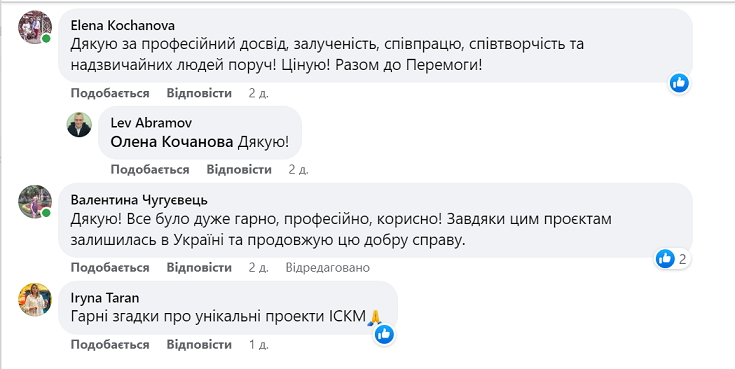The height and width of the screenshot is (369, 735).
Task: Open the Iryna Taran name link
Action: (105, 298)
